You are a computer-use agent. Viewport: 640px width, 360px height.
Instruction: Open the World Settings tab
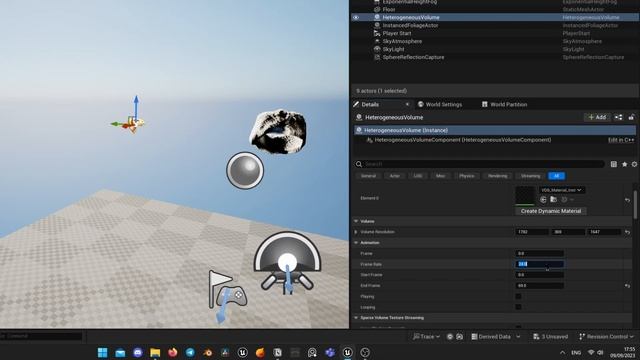(x=440, y=104)
